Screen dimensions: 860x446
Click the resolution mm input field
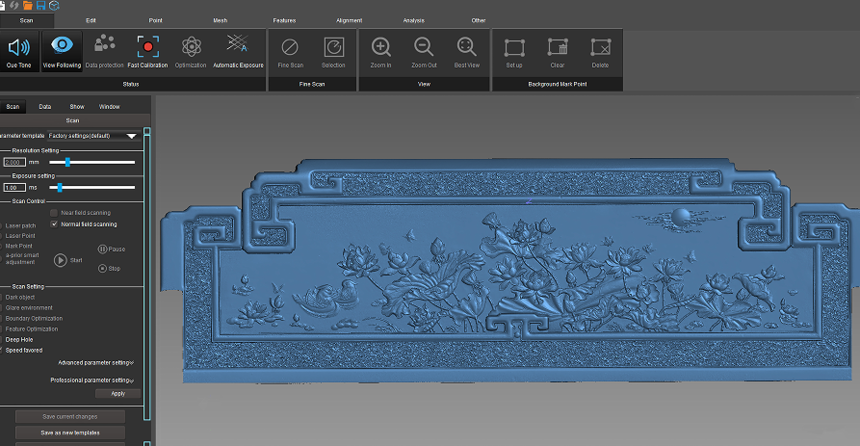pyautogui.click(x=14, y=162)
